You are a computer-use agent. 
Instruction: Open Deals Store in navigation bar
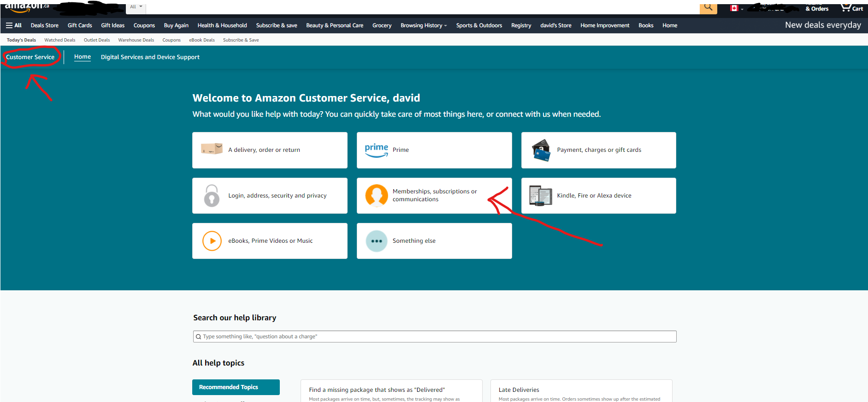click(45, 25)
